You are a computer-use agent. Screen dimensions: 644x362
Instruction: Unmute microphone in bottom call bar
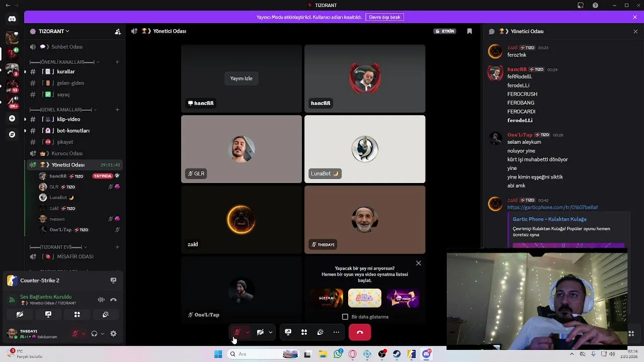236,332
